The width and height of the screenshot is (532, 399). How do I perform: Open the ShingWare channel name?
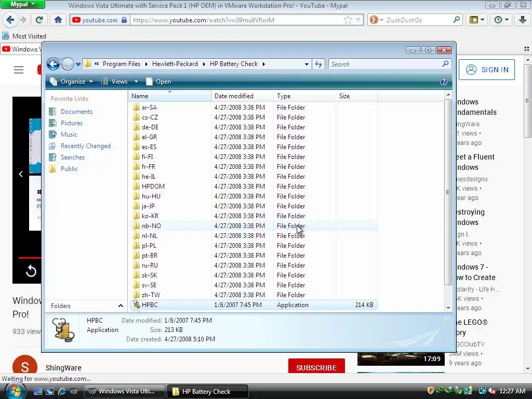coord(63,368)
